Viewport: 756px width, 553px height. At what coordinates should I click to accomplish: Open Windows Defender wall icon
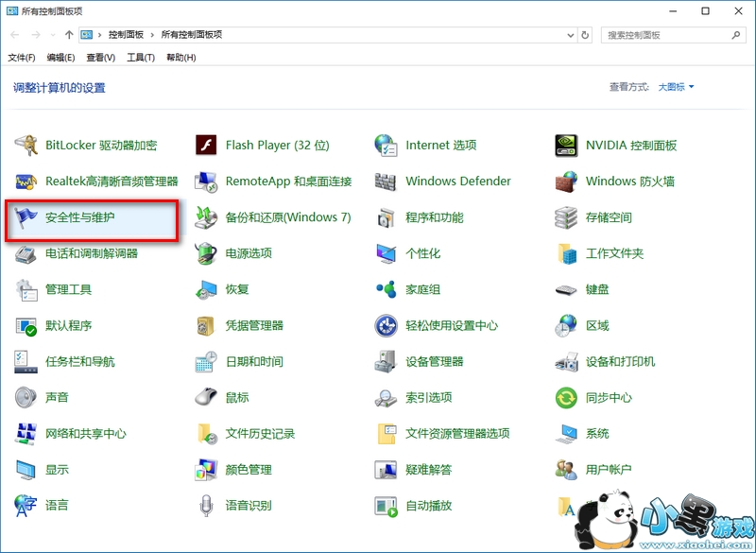tap(386, 181)
